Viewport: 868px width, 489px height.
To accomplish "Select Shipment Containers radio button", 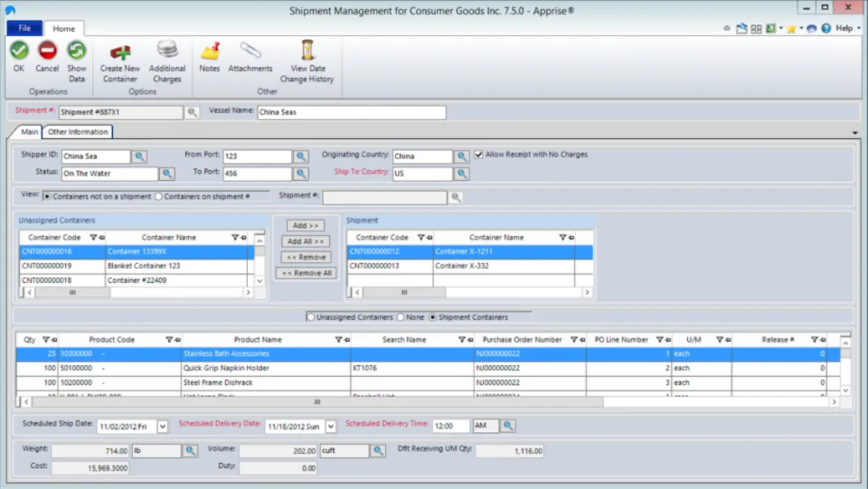I will click(433, 318).
